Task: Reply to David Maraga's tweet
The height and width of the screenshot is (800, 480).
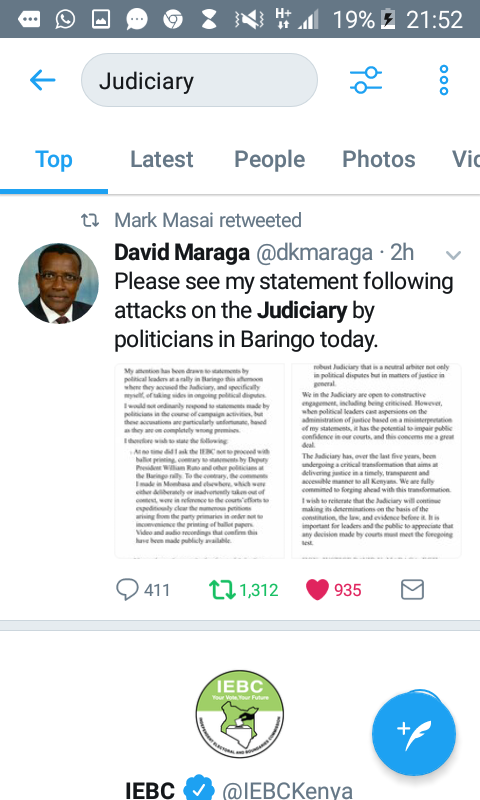Action: click(127, 589)
